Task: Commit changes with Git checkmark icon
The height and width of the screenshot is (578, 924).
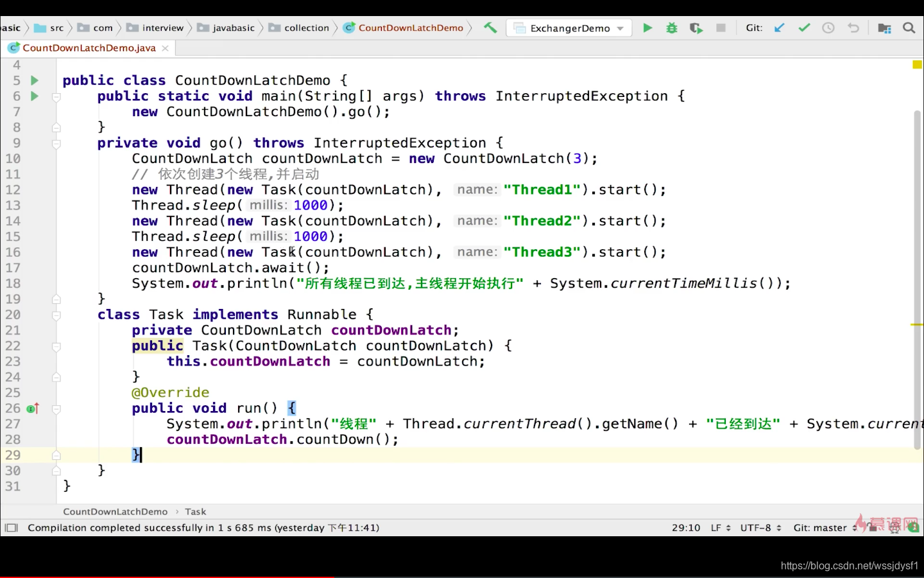Action: (x=804, y=28)
